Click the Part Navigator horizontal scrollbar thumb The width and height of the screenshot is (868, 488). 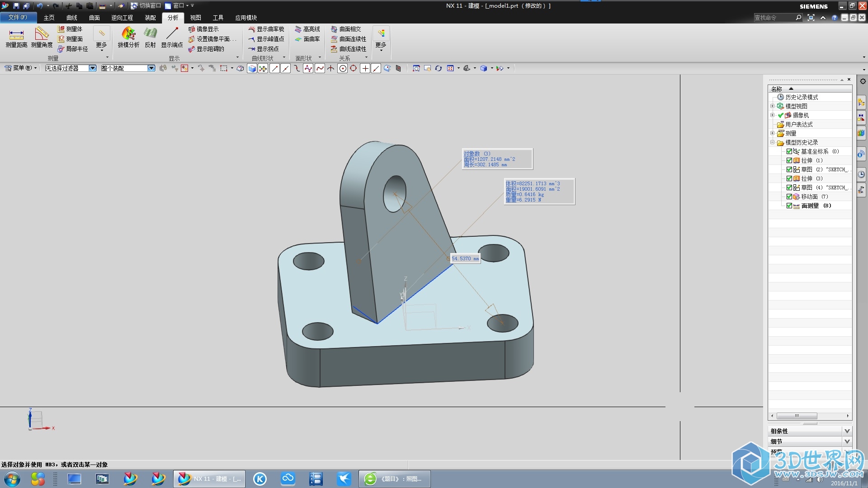click(x=797, y=416)
